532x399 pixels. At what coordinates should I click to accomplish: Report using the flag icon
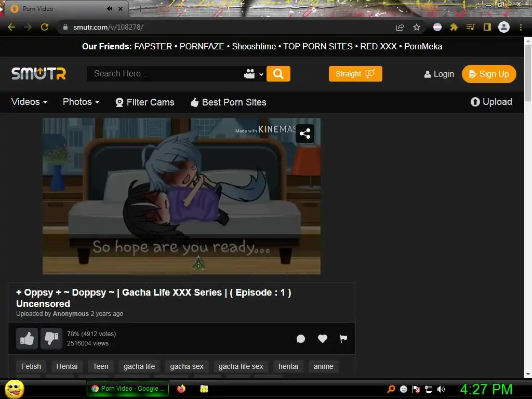[343, 338]
